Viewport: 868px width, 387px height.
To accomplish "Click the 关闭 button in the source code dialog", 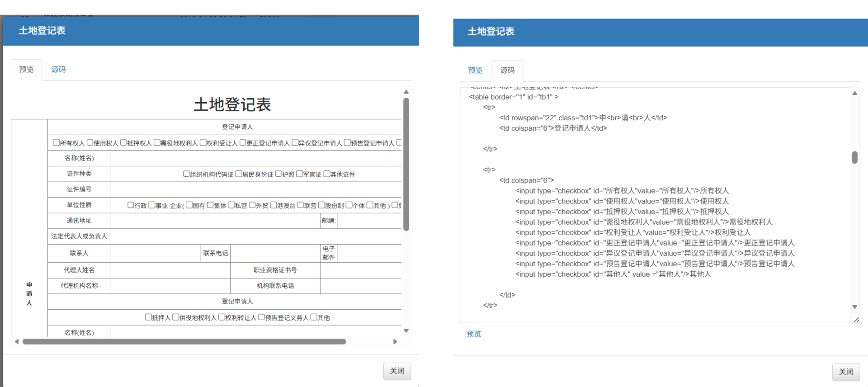I will click(846, 372).
